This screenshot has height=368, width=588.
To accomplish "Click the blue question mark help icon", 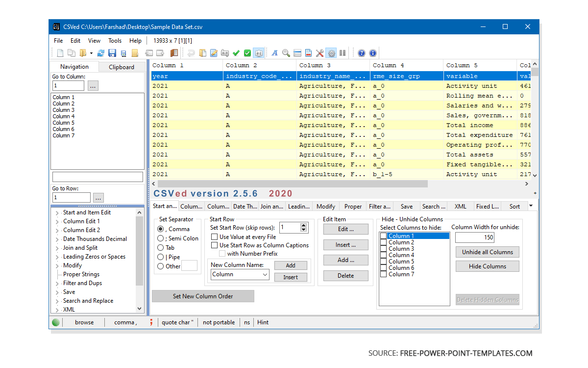I will click(362, 53).
